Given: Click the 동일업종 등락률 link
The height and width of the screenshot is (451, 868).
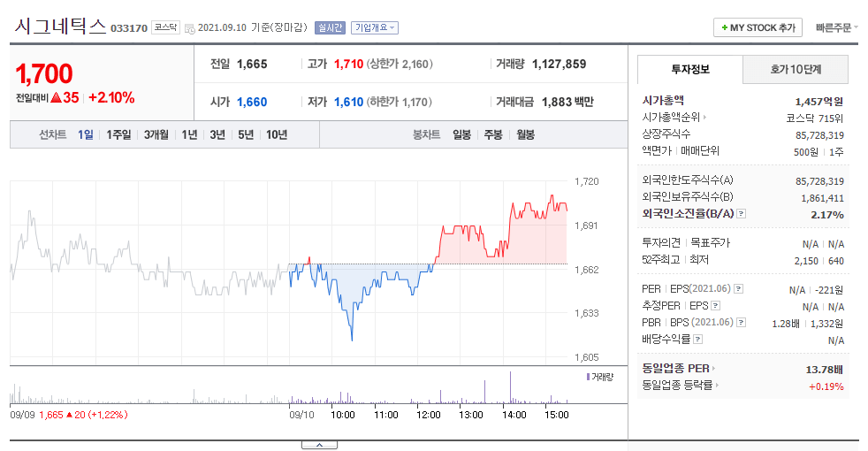Looking at the screenshot, I should [x=678, y=385].
